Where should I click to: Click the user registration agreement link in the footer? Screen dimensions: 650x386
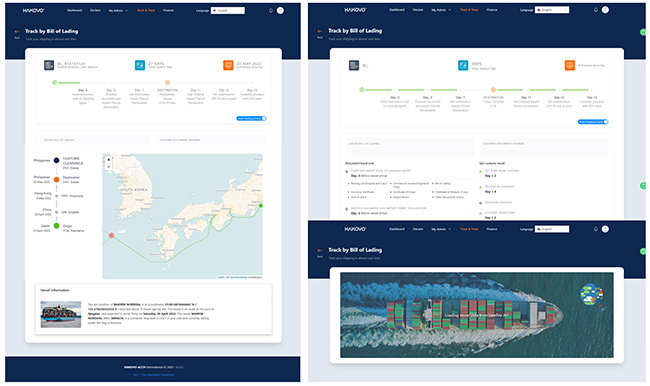pyautogui.click(x=158, y=375)
